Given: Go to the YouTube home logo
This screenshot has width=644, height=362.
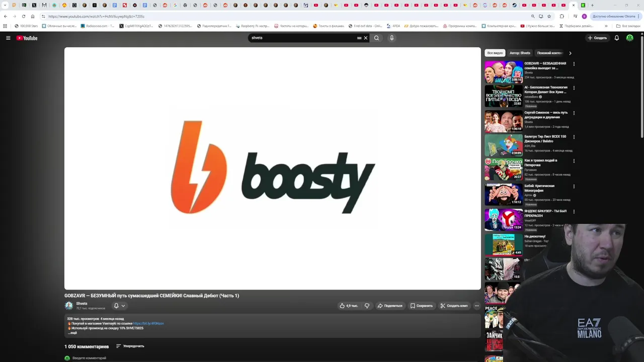Looking at the screenshot, I should point(27,38).
